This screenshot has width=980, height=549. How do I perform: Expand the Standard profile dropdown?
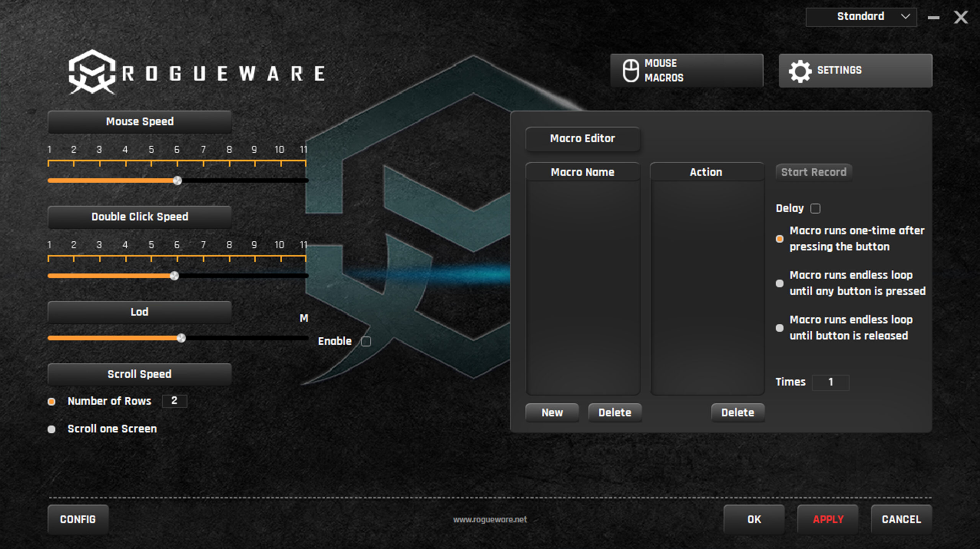[861, 17]
